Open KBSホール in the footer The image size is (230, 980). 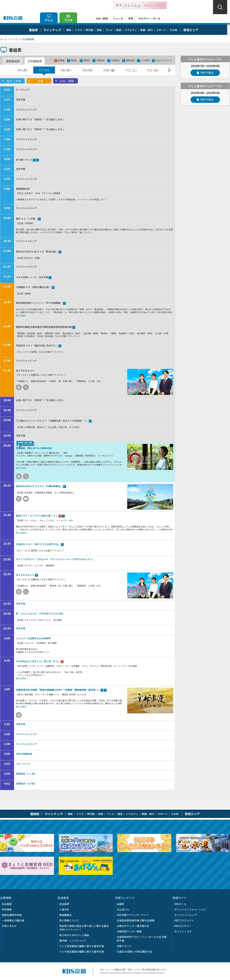click(180, 904)
